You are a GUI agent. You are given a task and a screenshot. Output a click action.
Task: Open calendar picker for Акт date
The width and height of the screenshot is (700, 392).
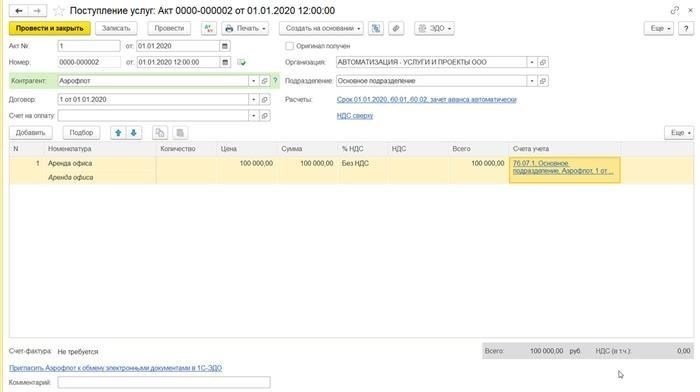[x=225, y=46]
